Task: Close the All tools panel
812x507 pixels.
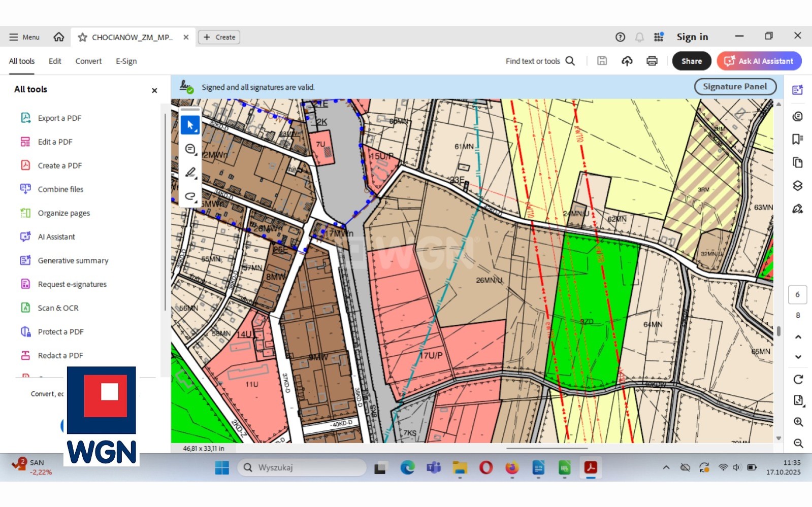Action: pos(154,90)
